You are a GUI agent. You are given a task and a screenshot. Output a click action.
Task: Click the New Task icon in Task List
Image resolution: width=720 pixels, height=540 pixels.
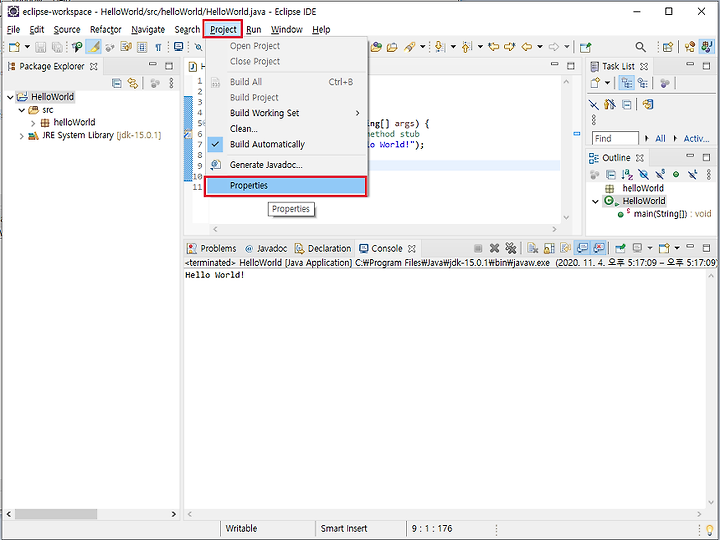596,83
